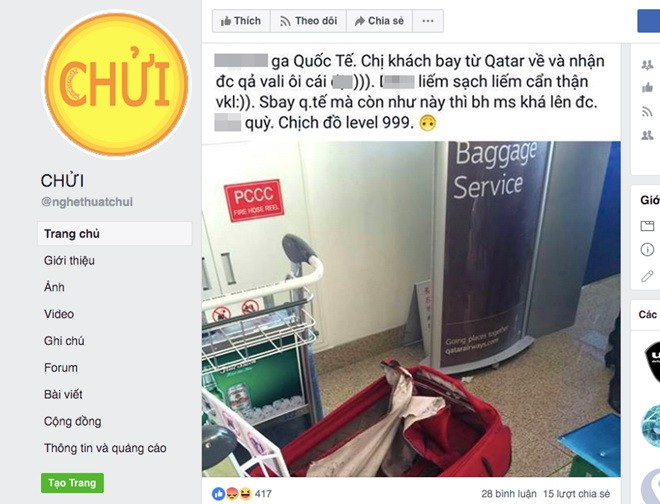Open the 28 bình luận comments link

point(508,493)
